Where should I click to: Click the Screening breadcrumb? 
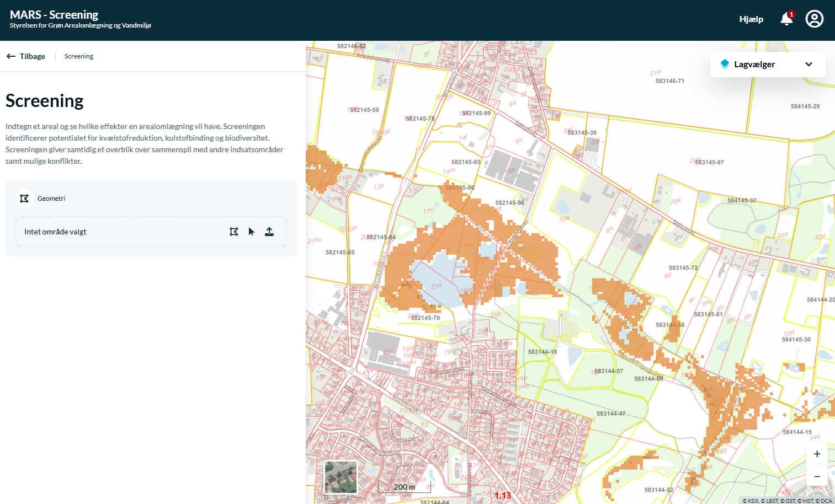point(79,56)
